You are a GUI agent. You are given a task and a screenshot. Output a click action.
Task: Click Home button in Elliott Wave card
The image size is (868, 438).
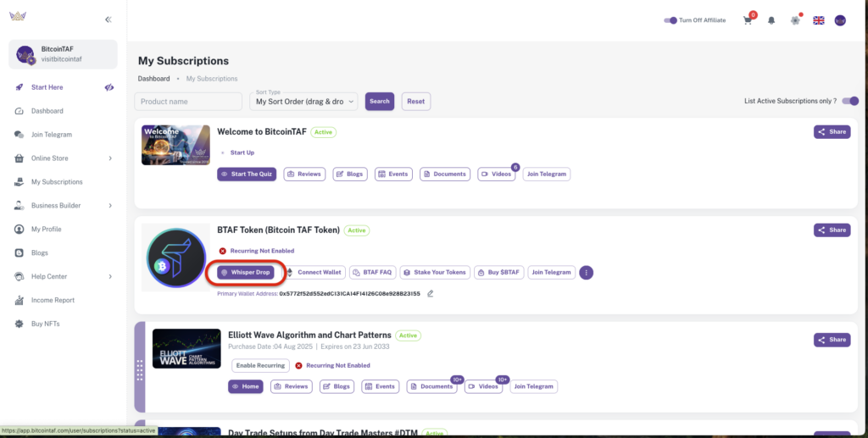[245, 386]
